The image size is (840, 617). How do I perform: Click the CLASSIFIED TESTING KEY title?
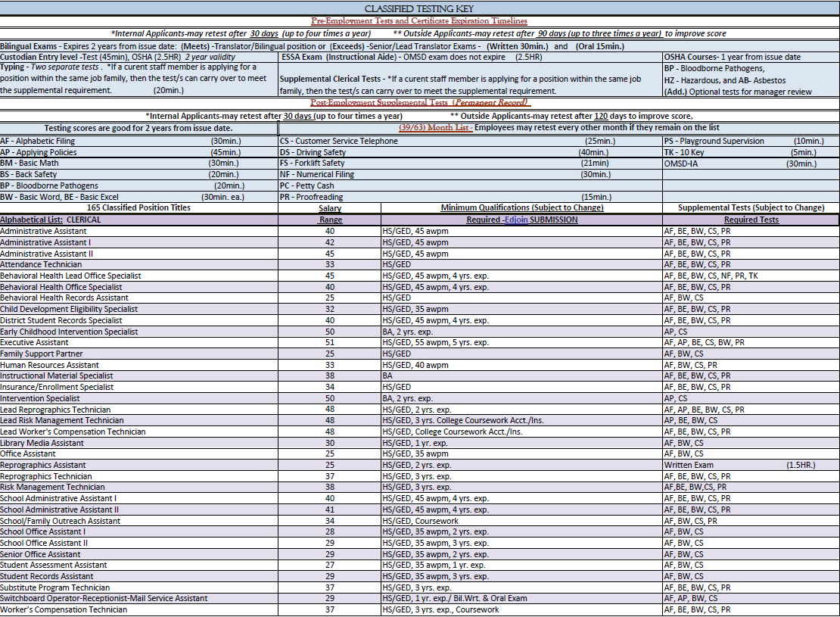coord(419,8)
